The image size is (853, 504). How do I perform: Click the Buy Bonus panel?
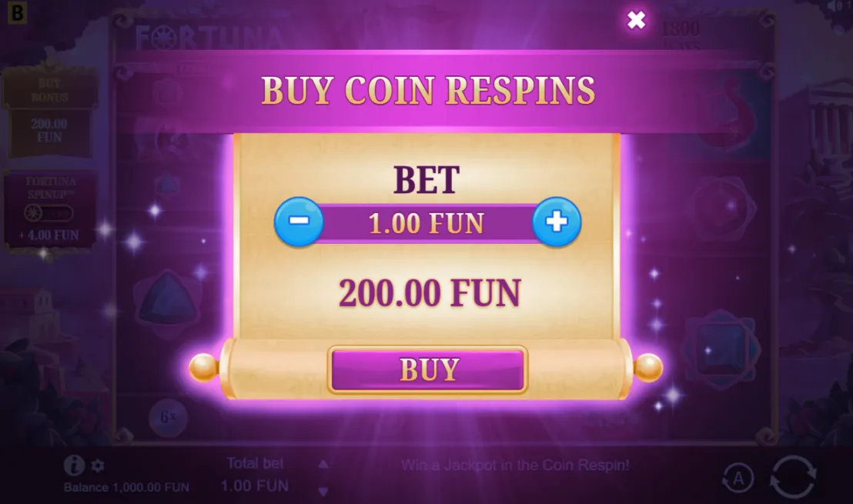[x=49, y=112]
